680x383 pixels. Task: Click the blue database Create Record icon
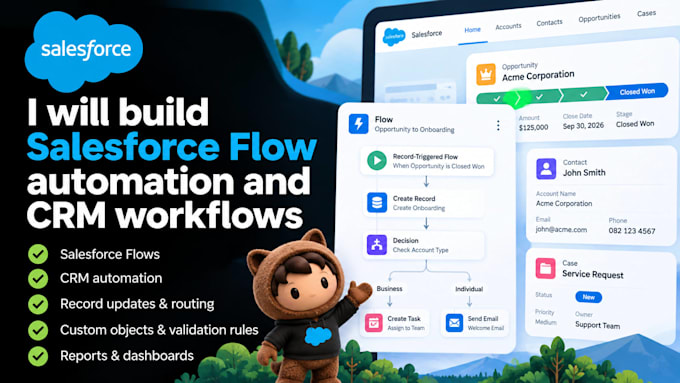tap(377, 203)
